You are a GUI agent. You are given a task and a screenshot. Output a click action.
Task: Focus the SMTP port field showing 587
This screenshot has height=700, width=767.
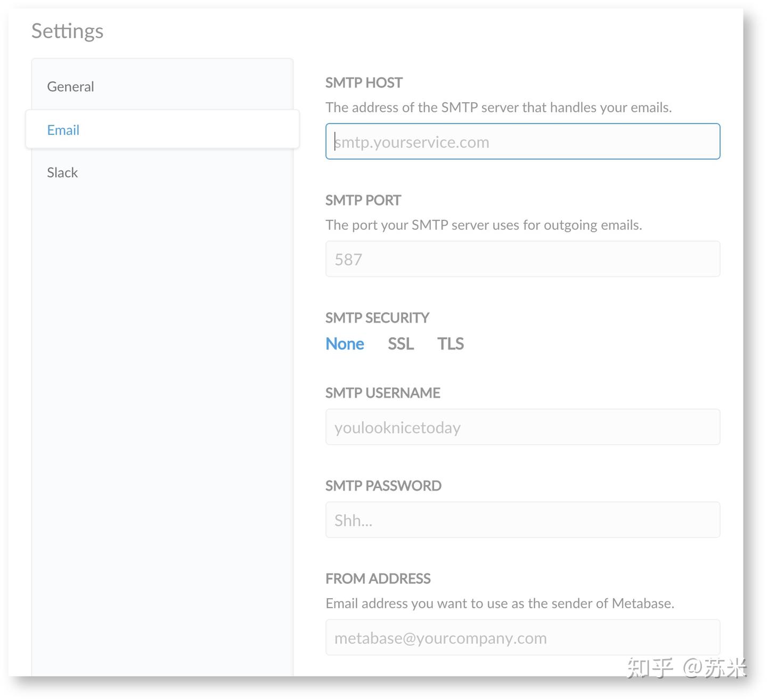523,259
